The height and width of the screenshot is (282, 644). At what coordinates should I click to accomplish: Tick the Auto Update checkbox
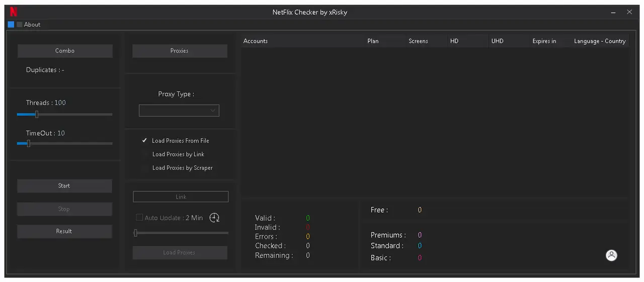tap(139, 218)
